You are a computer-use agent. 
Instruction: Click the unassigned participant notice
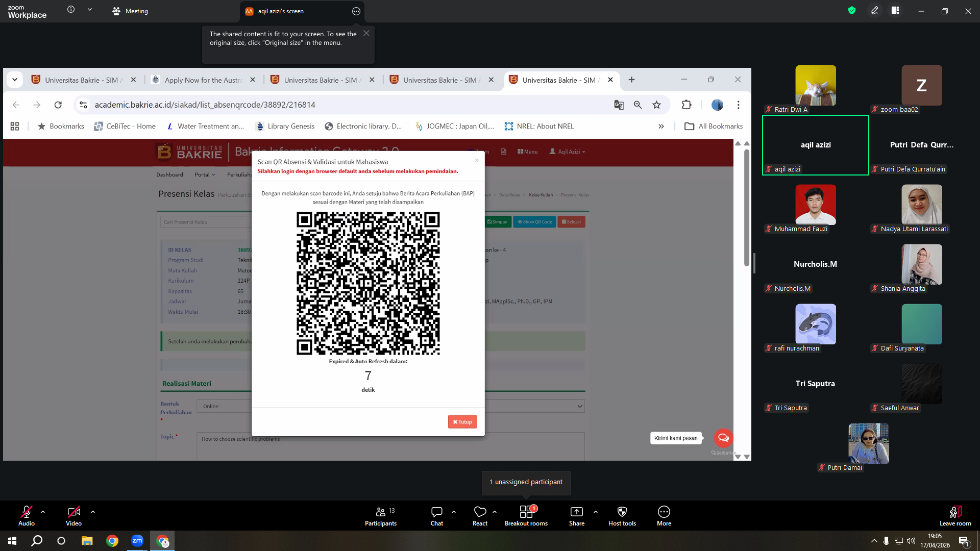526,482
